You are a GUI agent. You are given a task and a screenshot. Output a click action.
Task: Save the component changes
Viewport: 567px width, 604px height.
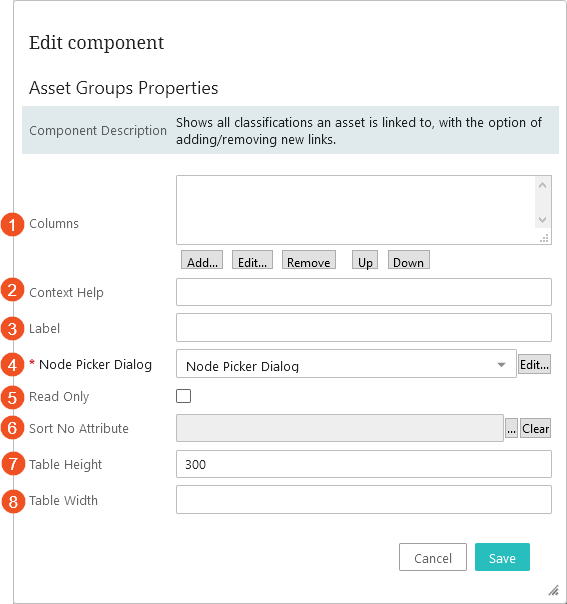502,557
